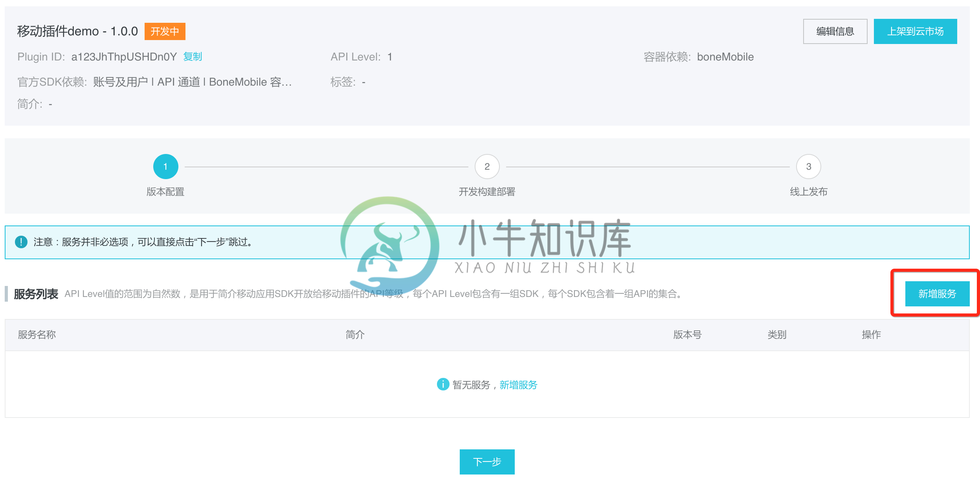Click the 开发构建部署 step label

487,192
